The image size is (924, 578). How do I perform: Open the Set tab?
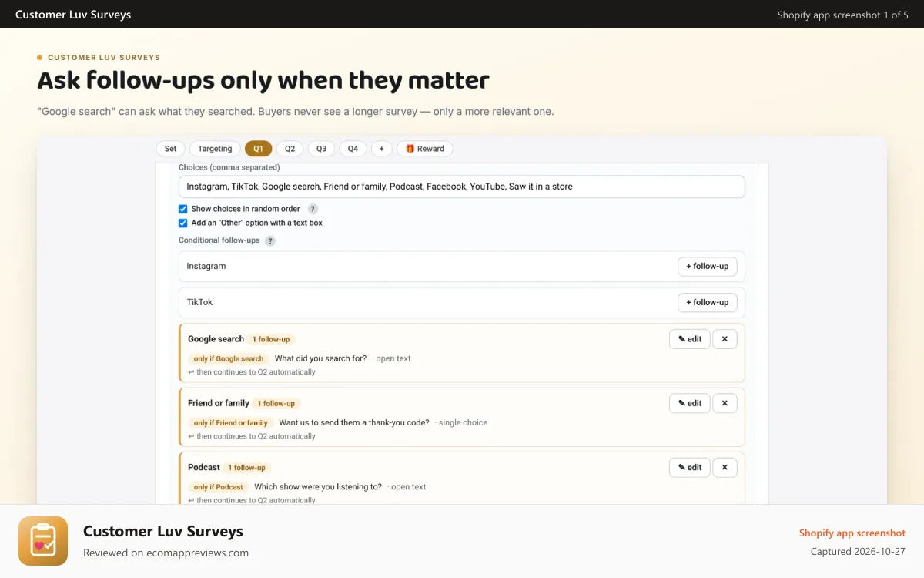170,149
